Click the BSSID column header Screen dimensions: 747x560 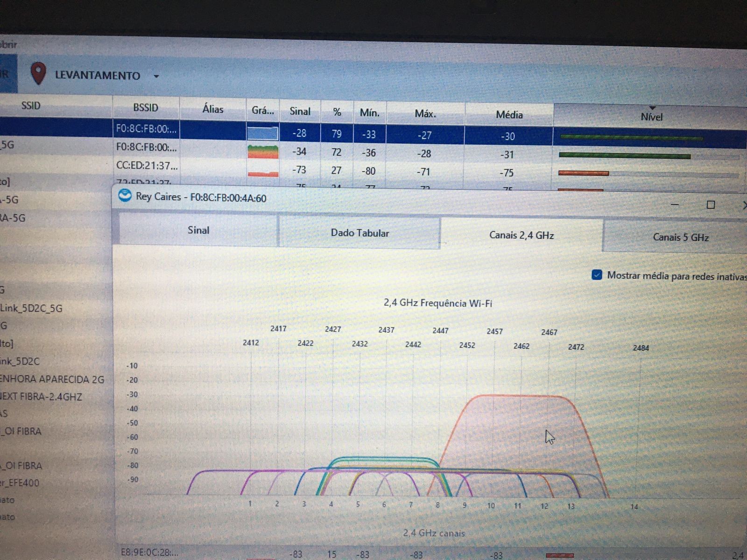pyautogui.click(x=146, y=108)
